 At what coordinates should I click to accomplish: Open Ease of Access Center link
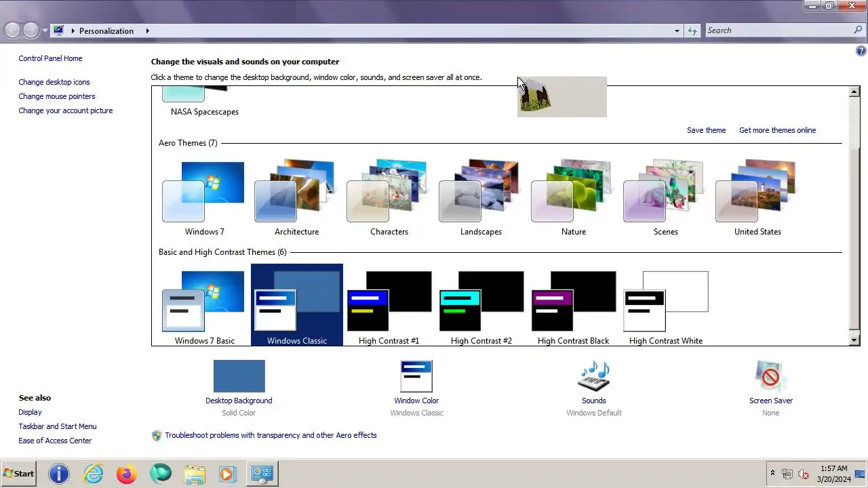pos(55,441)
